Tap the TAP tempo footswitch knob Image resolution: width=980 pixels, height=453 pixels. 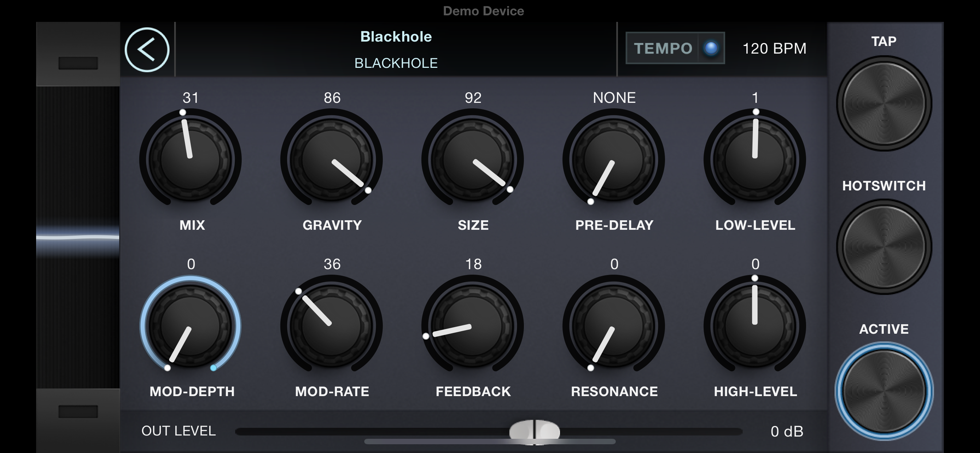coord(884,103)
